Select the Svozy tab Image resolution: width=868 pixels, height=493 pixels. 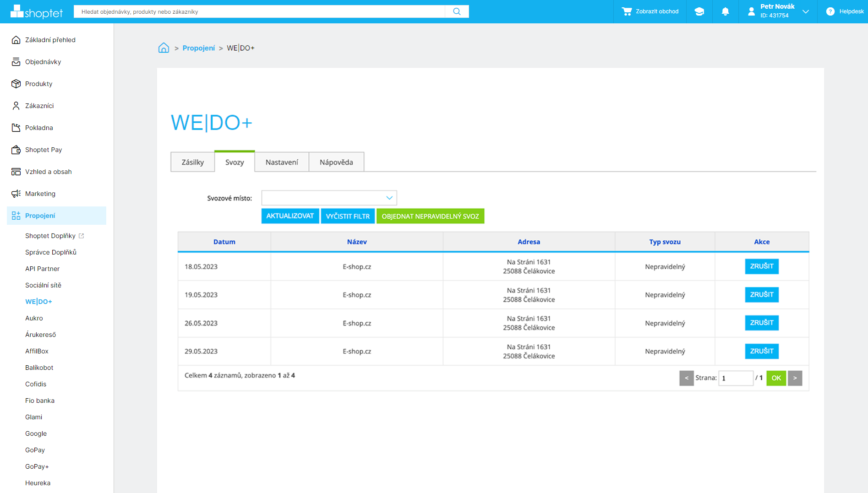point(235,162)
